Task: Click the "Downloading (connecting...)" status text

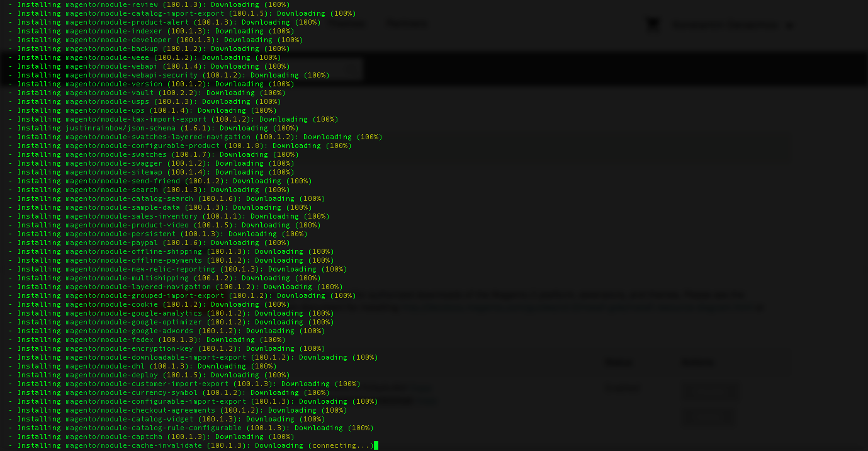Action: coord(314,445)
